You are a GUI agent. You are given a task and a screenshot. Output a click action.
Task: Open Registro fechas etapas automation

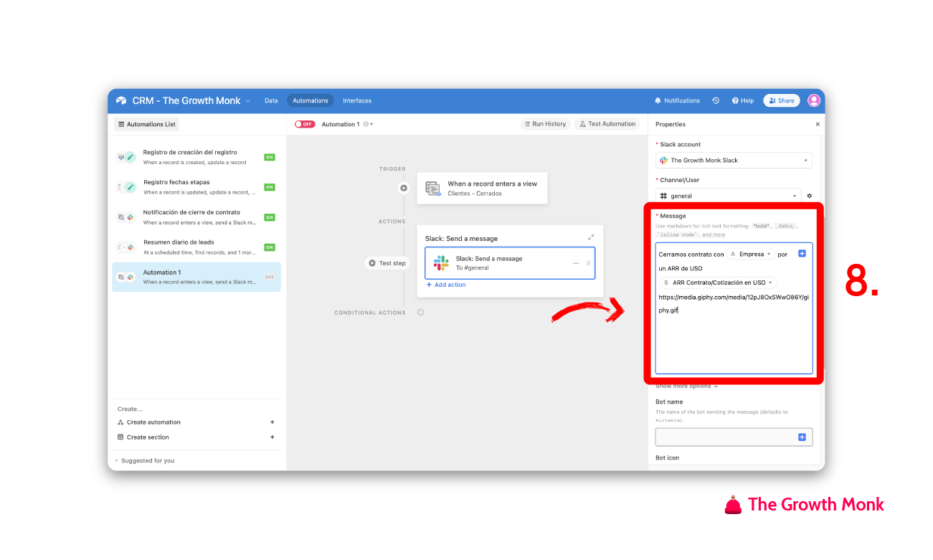click(196, 187)
